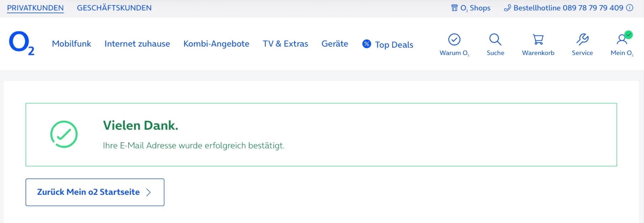The width and height of the screenshot is (644, 223).
Task: Click the O2 Shops store icon
Action: click(454, 8)
